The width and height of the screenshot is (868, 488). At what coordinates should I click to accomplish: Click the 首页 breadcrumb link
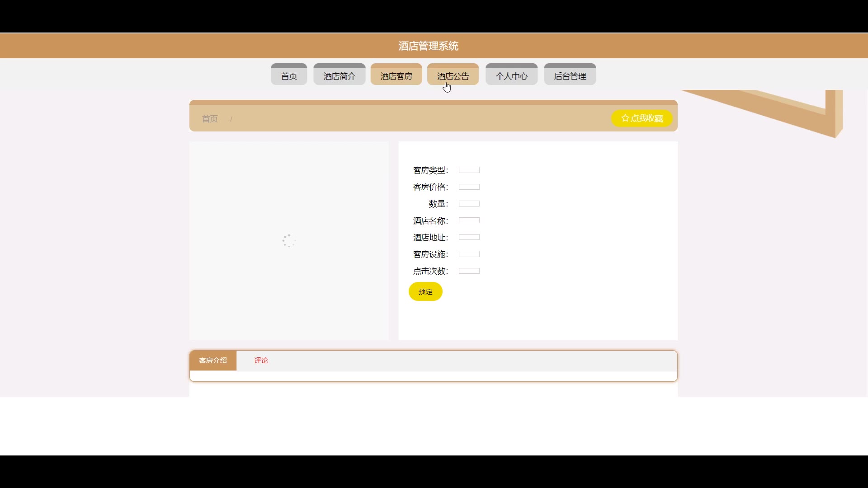210,119
